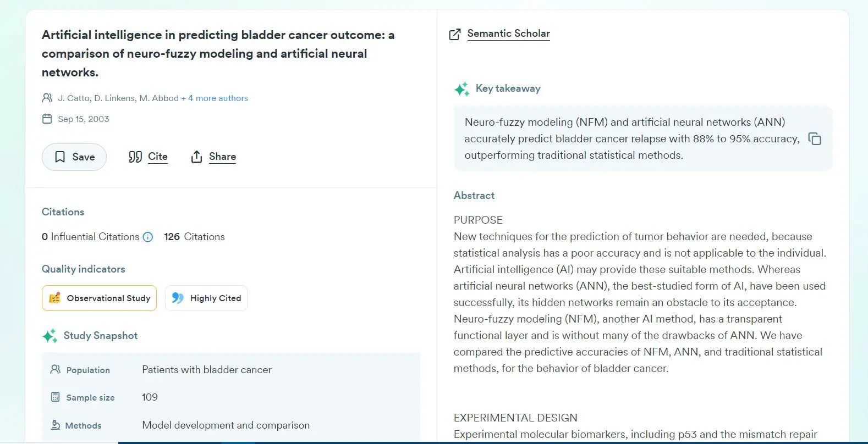
Task: Open the Semantic Scholar link
Action: click(x=508, y=34)
